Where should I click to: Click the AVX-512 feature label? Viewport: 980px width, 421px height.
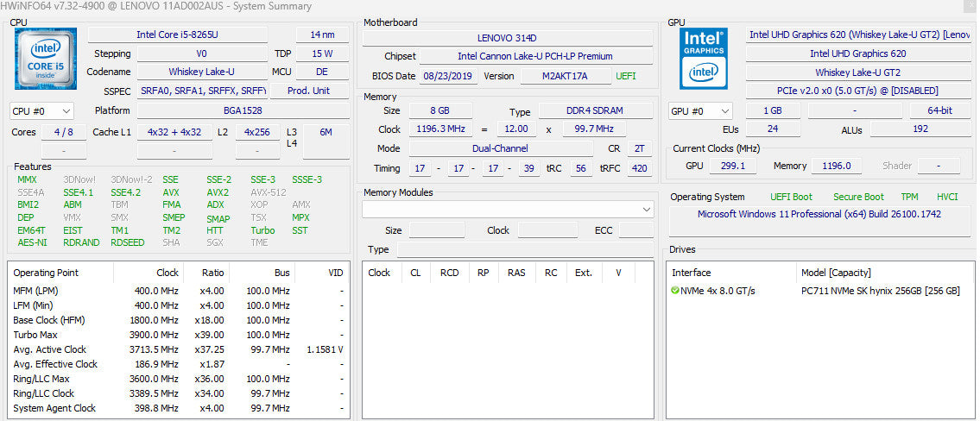(x=269, y=192)
